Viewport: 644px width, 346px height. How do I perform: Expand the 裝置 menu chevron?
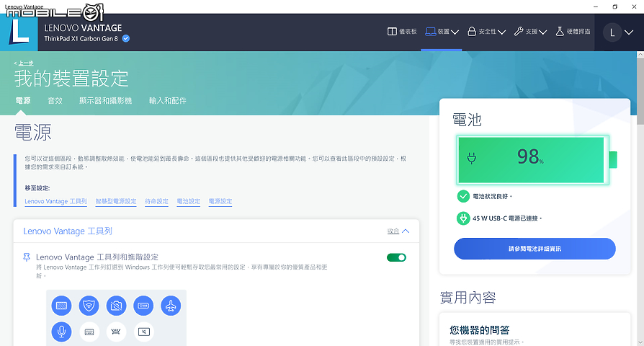click(x=455, y=32)
